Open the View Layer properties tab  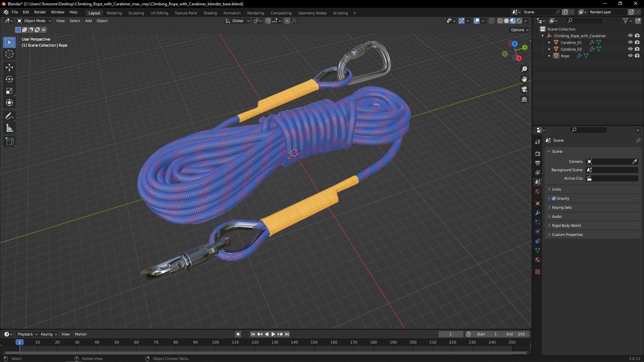click(538, 173)
